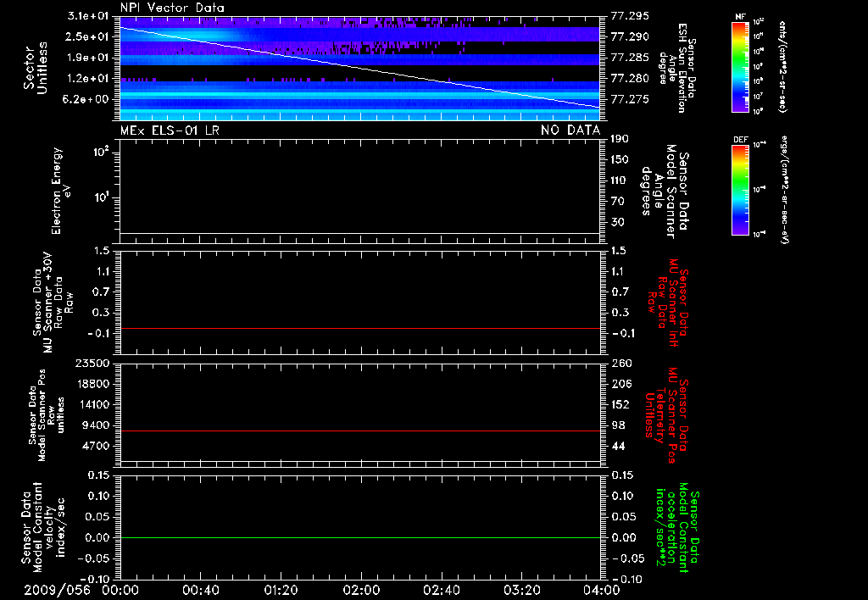
Task: Select the 01:20 time tick label
Action: pos(281,590)
